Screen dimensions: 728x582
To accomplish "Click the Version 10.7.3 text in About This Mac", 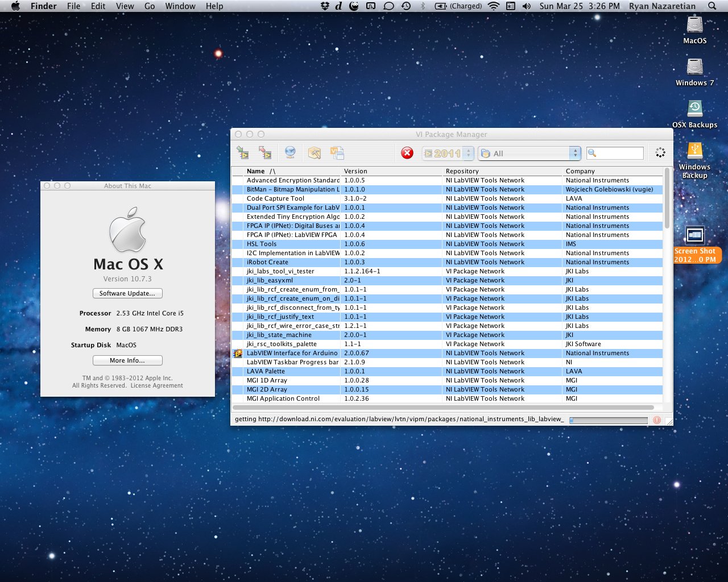I will coord(127,279).
